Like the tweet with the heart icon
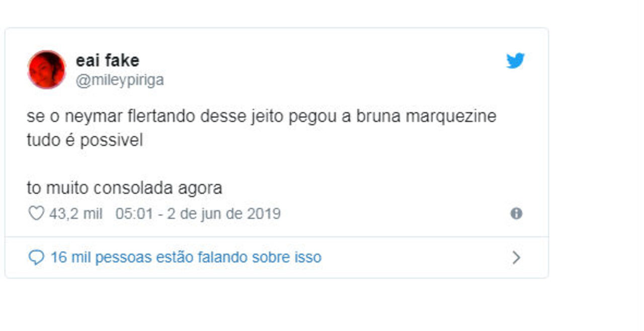Viewport: 644px width, 331px height. pyautogui.click(x=36, y=214)
